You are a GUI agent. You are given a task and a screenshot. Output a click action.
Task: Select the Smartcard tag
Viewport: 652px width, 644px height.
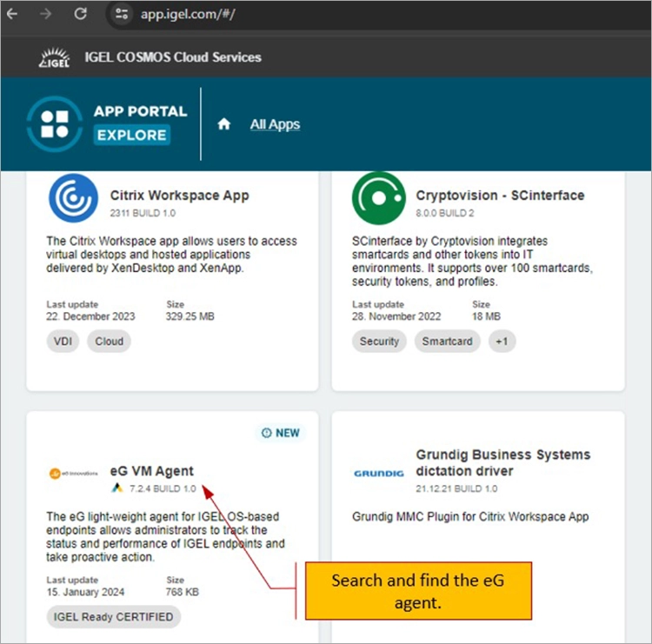[x=448, y=342]
